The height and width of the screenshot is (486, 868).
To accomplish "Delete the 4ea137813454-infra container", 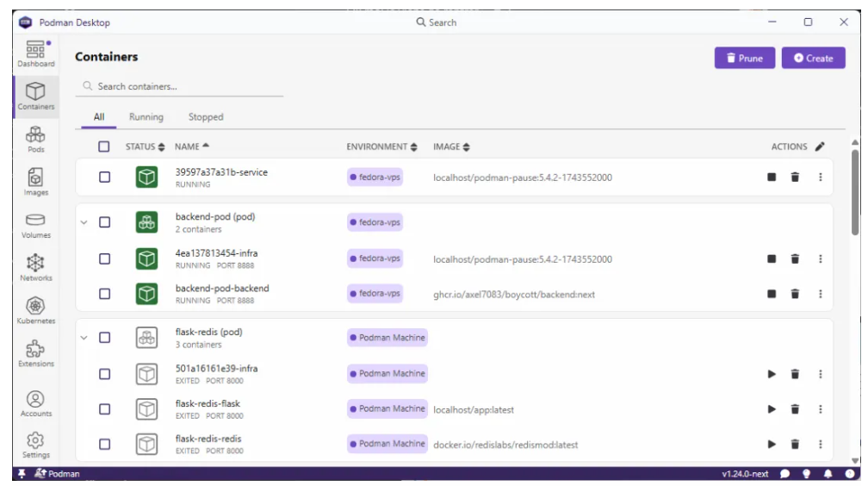I will point(795,259).
